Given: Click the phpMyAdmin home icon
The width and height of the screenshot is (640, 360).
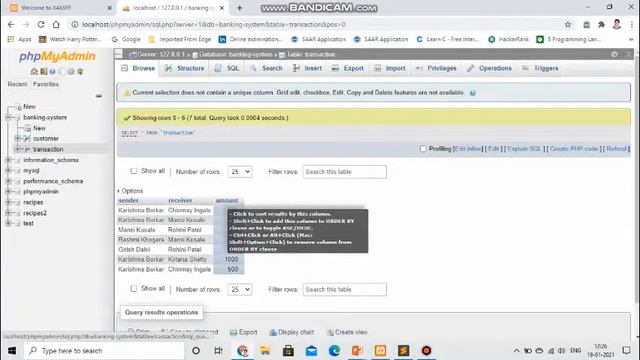Looking at the screenshot, I should [x=34, y=71].
